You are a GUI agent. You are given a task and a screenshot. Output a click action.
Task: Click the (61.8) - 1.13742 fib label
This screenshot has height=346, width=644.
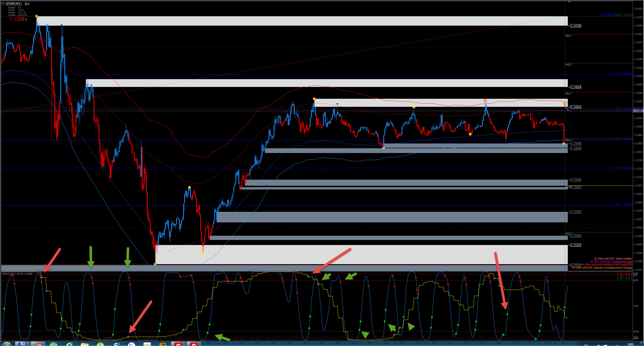click(x=624, y=168)
